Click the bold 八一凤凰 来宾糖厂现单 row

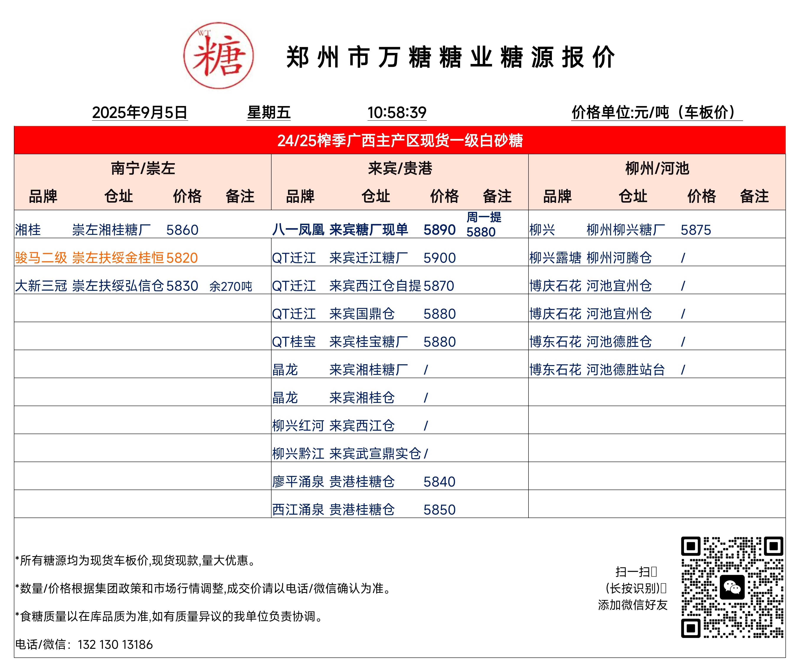click(340, 230)
